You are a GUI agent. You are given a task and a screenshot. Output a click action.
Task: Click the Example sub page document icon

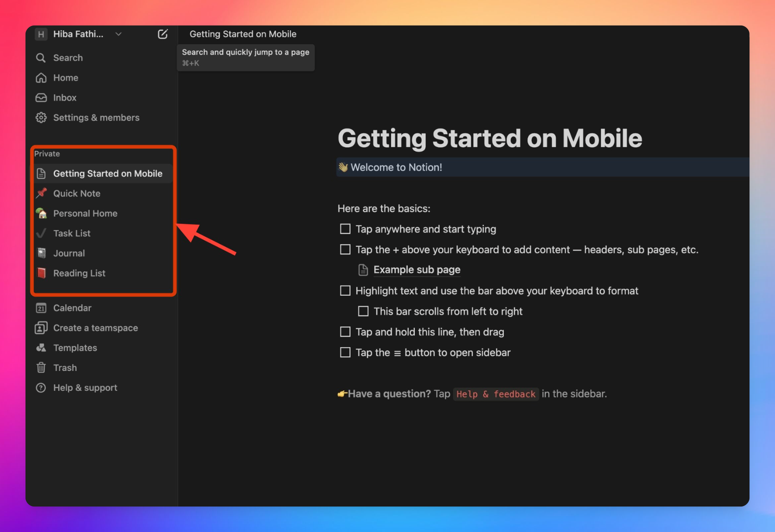point(363,270)
